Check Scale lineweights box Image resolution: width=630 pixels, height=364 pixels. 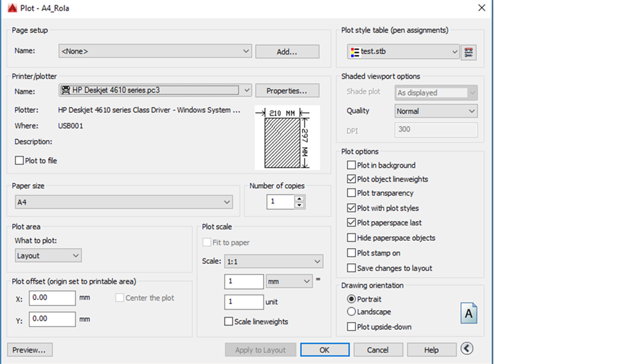[x=229, y=322]
